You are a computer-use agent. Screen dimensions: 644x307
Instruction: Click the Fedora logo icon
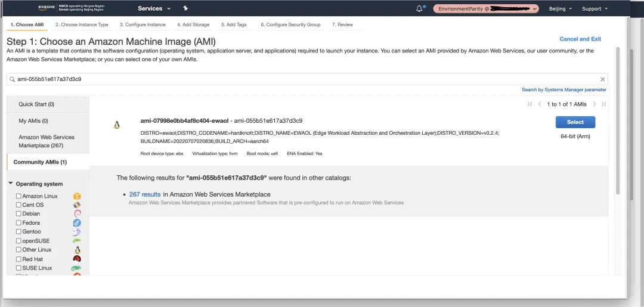(77, 223)
